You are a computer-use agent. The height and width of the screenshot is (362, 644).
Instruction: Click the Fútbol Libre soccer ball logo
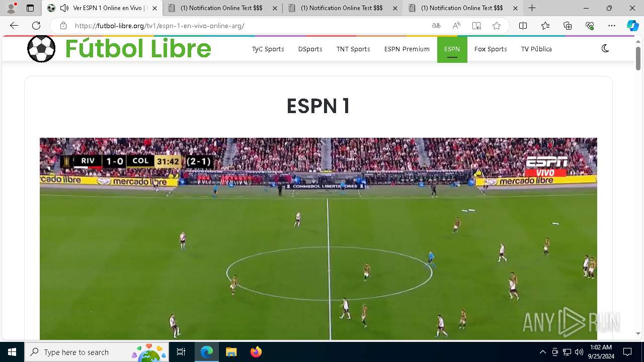tap(41, 49)
